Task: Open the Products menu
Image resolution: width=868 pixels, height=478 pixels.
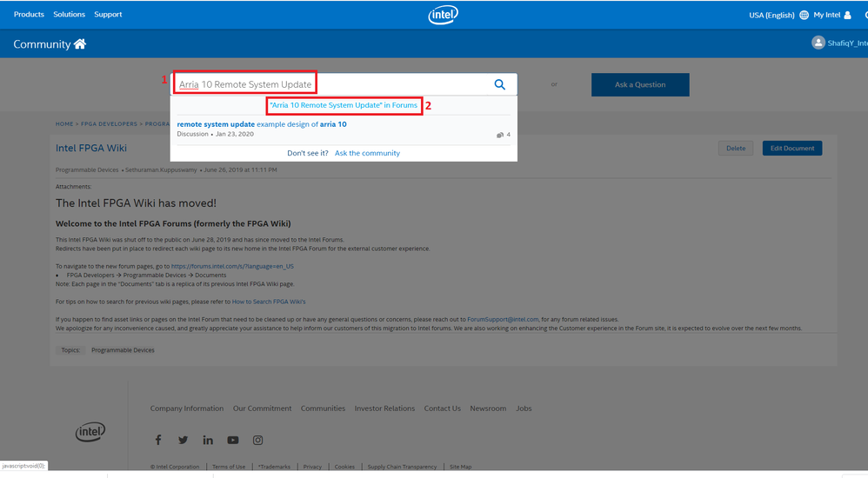Action: click(29, 15)
